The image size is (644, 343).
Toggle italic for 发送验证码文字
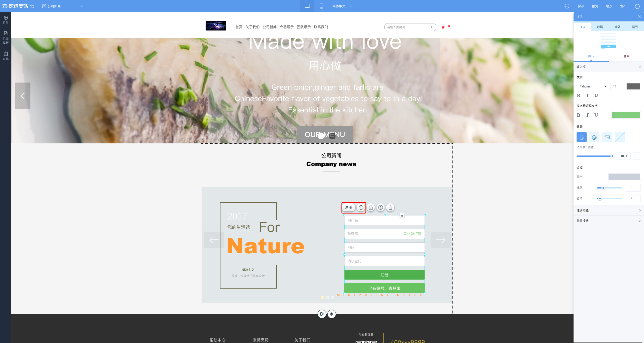[587, 115]
